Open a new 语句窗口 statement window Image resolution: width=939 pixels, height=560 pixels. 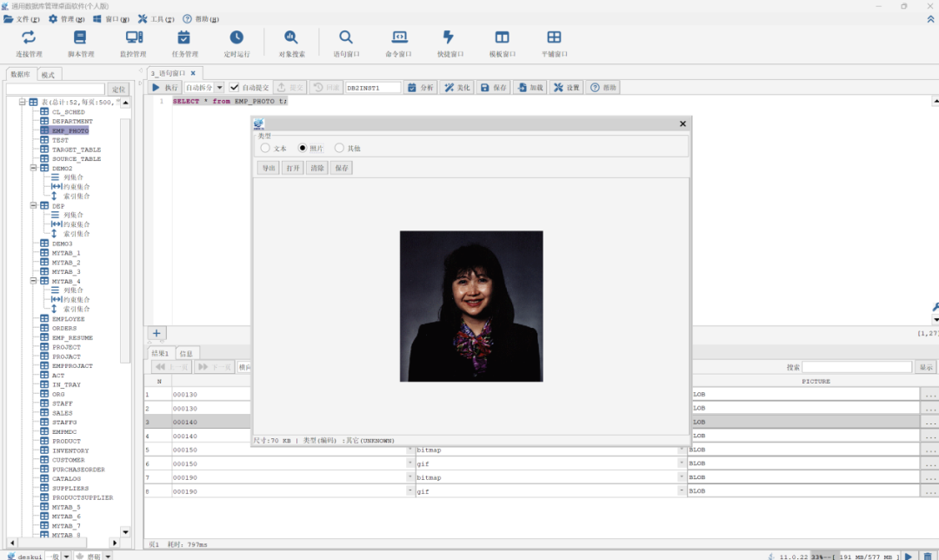[346, 43]
